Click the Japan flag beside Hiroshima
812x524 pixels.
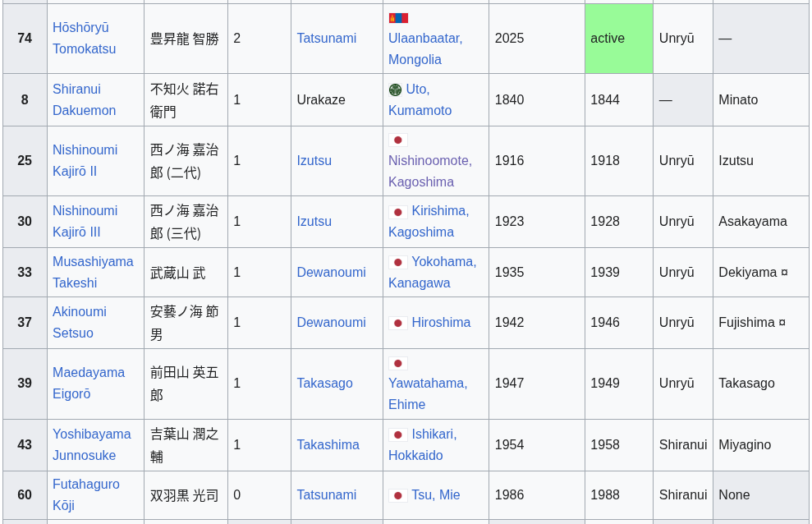tap(398, 323)
